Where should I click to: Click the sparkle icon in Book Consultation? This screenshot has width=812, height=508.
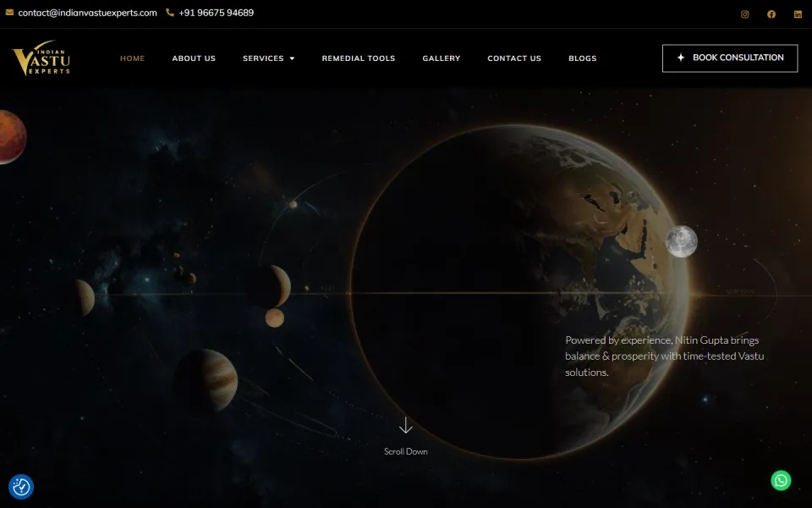coord(680,58)
